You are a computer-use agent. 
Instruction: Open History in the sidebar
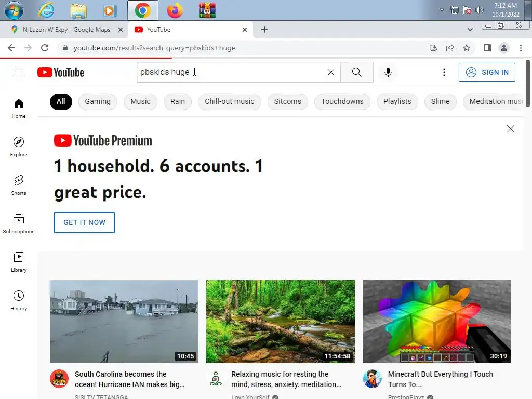click(19, 301)
